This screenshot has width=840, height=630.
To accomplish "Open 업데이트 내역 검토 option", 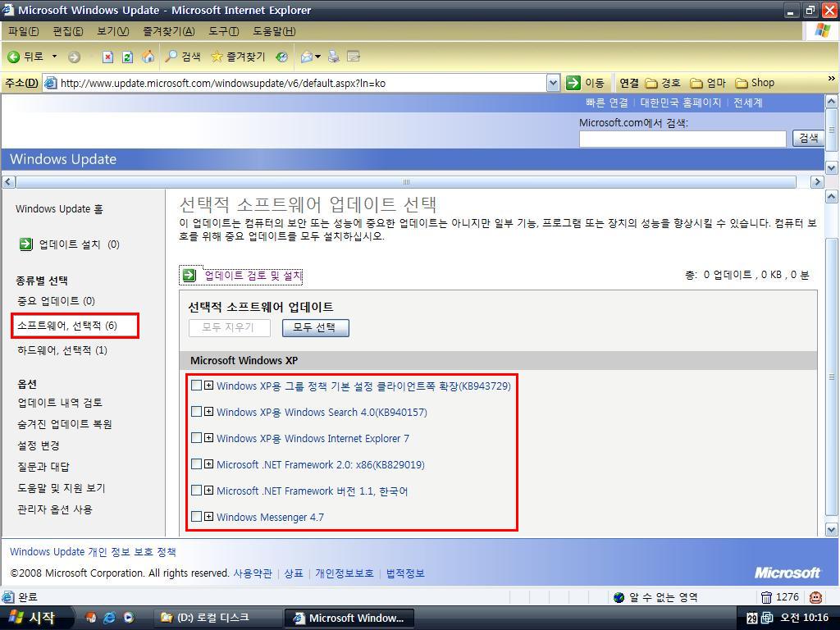I will [59, 403].
